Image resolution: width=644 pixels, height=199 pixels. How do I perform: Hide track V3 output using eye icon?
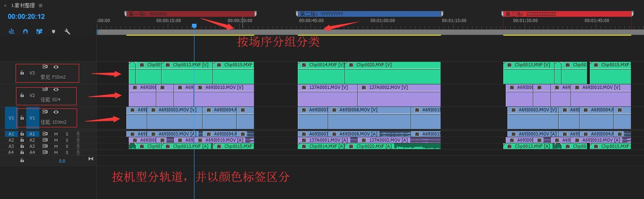(56, 67)
